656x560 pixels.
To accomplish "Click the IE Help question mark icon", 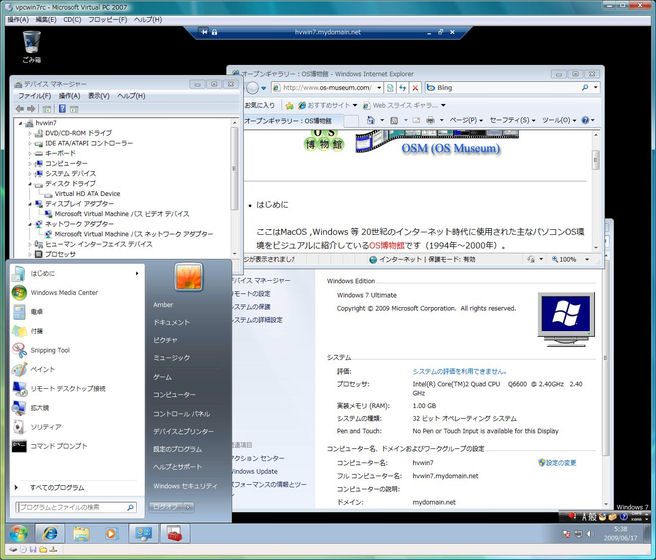I will 585,120.
